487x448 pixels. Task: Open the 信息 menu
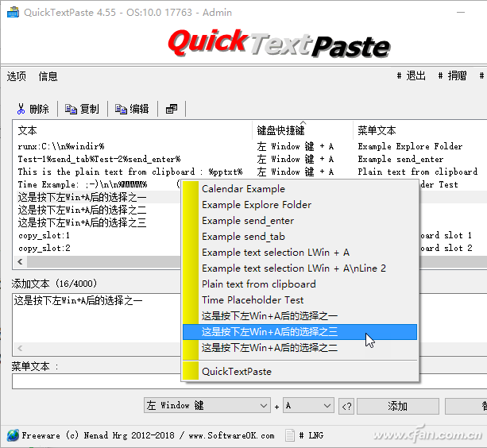[48, 76]
